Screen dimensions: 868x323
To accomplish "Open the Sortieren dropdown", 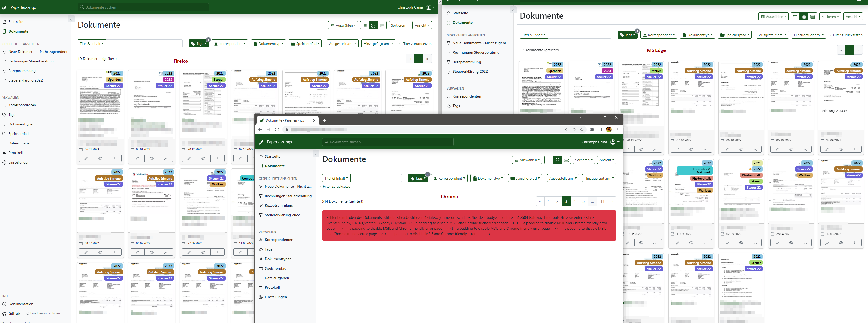I will pyautogui.click(x=399, y=25).
